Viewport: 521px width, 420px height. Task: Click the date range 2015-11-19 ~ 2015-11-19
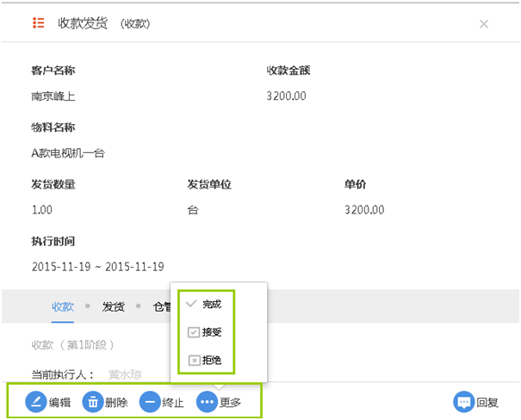click(x=97, y=267)
